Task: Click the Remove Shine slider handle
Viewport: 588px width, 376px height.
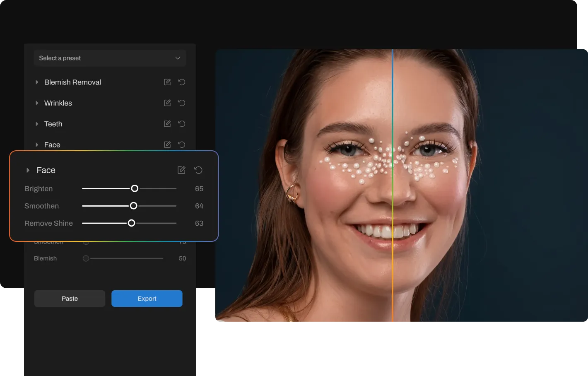Action: point(131,223)
